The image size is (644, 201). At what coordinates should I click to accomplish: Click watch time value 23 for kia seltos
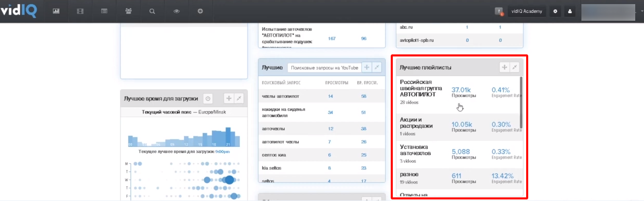coord(364,168)
